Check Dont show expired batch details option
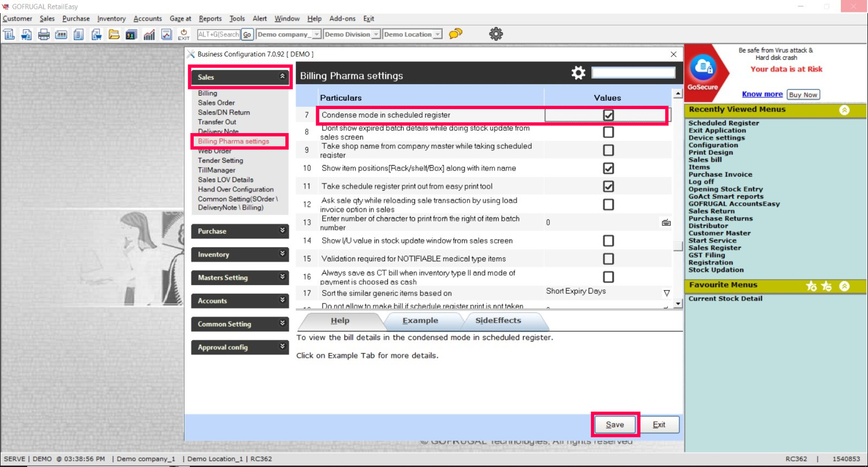868x467 pixels. 609,132
